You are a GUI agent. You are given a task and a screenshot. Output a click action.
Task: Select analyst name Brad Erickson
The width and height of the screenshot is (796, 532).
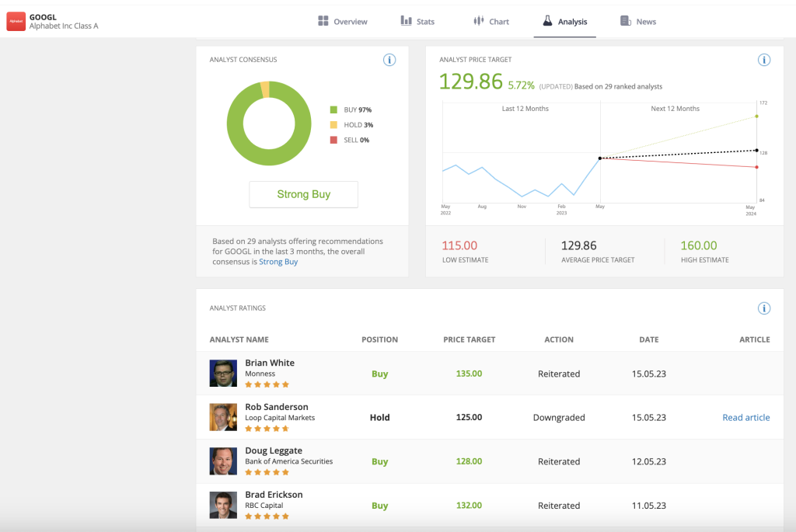(274, 495)
